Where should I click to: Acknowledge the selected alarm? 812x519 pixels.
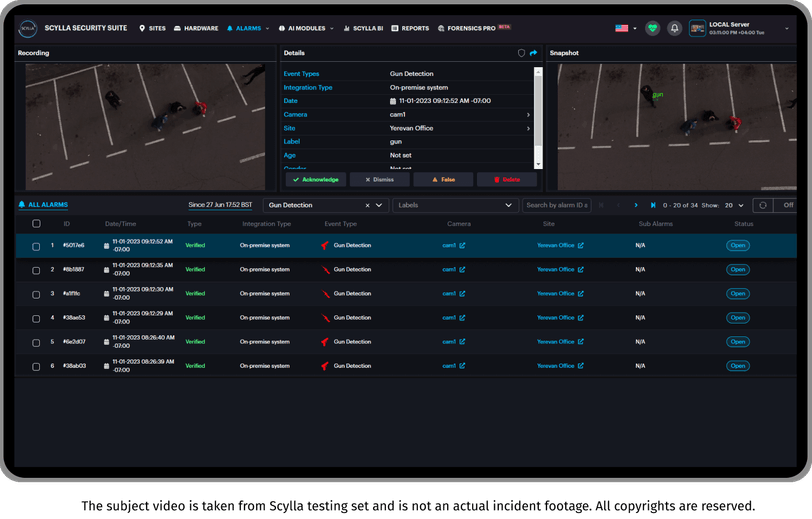point(316,179)
